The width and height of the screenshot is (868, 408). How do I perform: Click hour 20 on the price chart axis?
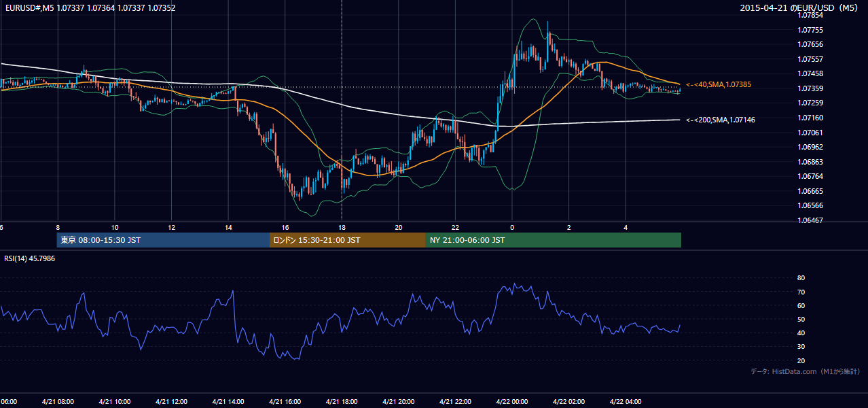pos(399,227)
